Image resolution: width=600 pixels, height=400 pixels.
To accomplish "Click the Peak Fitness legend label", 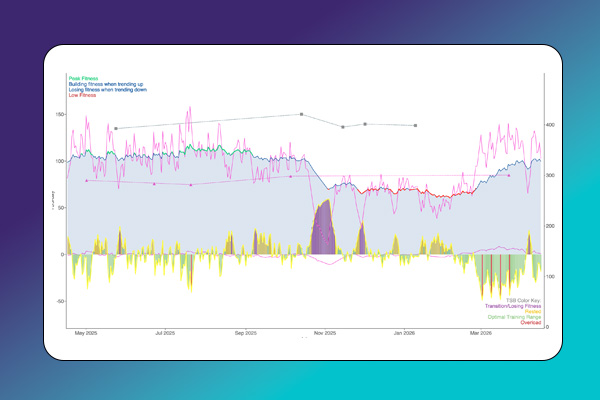I will (83, 77).
